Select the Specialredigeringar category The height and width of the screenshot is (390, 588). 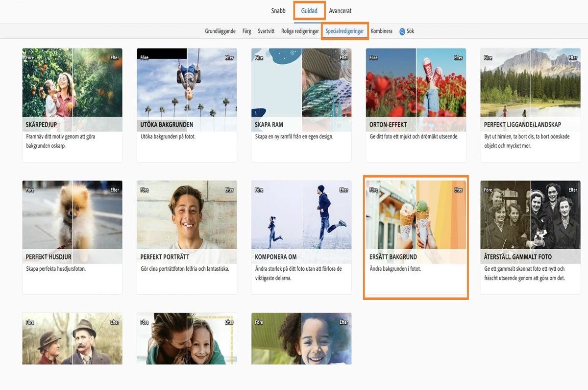click(x=345, y=31)
